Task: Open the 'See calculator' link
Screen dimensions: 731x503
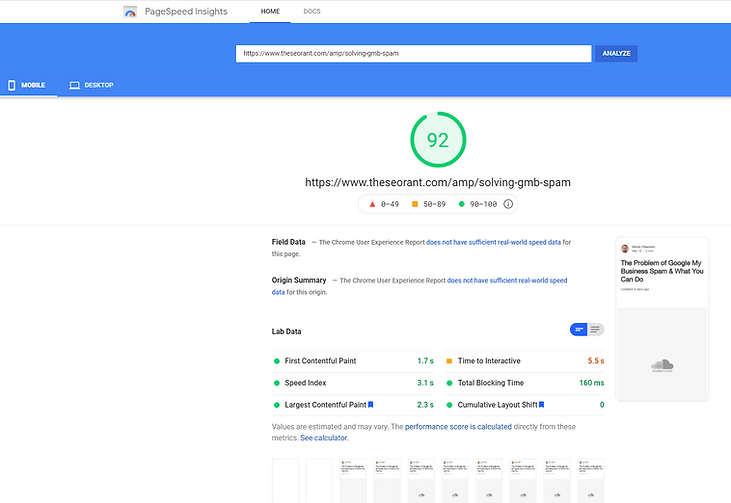Action: (x=324, y=438)
